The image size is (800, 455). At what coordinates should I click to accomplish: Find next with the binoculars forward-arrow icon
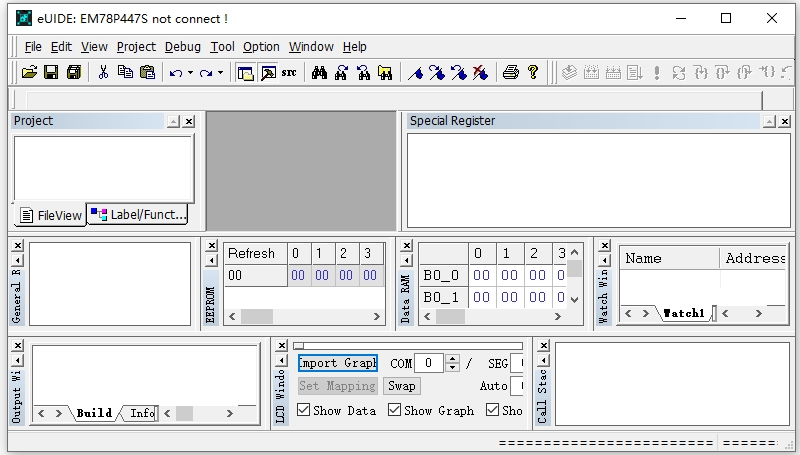341,72
